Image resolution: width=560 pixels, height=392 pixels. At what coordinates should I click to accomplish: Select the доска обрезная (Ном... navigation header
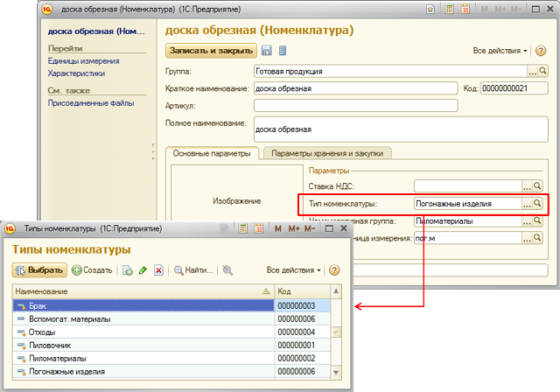[96, 31]
